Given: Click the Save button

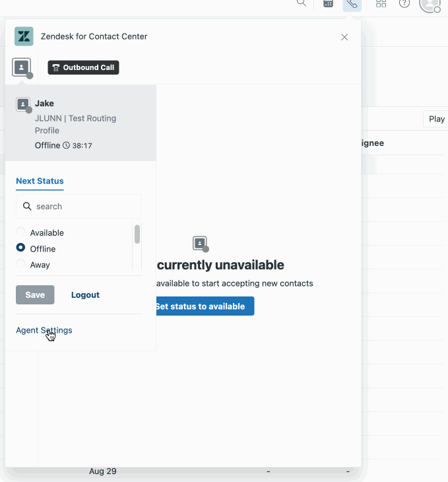Looking at the screenshot, I should [x=35, y=294].
